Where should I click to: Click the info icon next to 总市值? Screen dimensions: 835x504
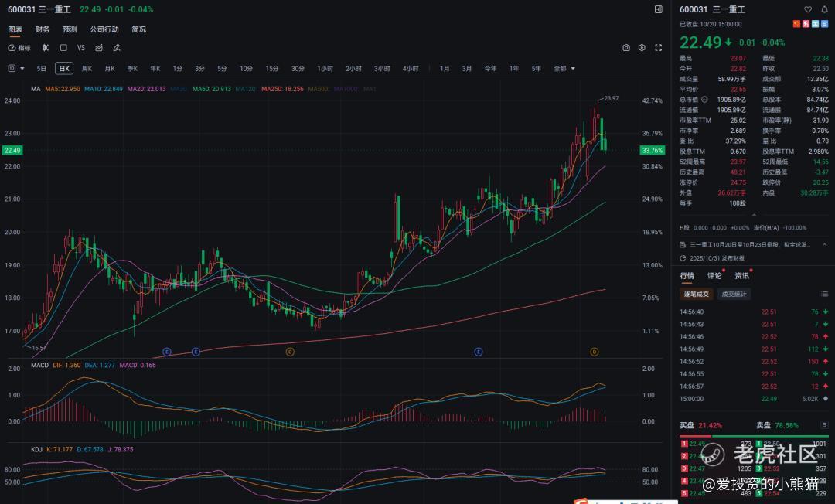pyautogui.click(x=704, y=100)
